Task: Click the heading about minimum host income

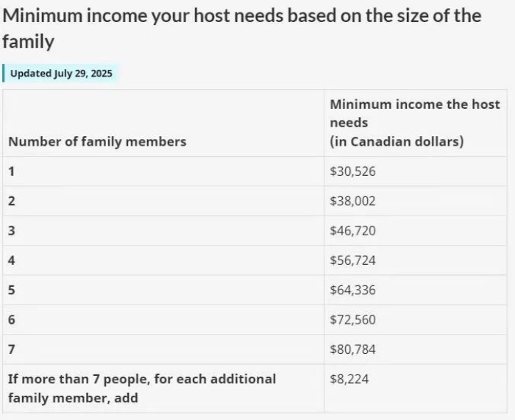Action: coord(243,28)
